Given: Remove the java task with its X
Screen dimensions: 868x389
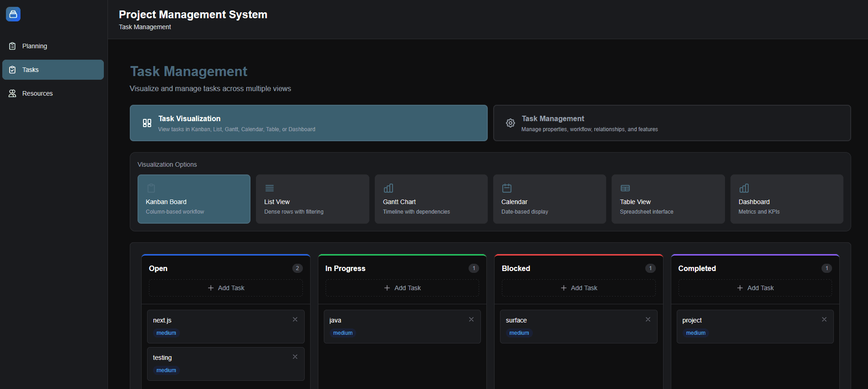Looking at the screenshot, I should (471, 319).
